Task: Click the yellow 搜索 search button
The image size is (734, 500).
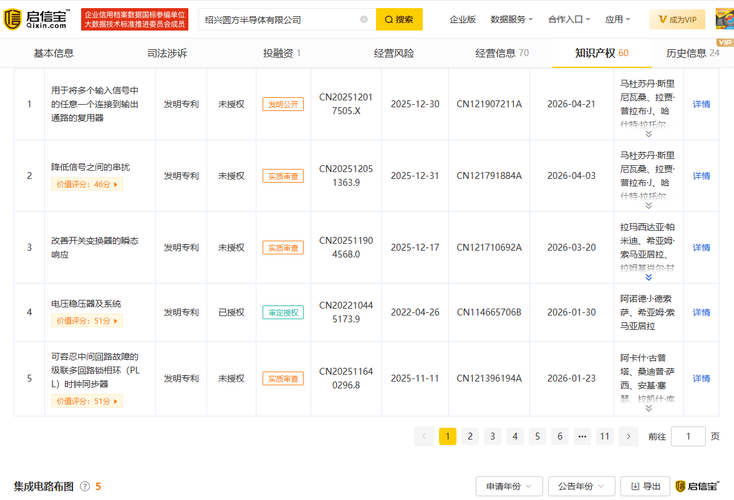Action: (399, 19)
